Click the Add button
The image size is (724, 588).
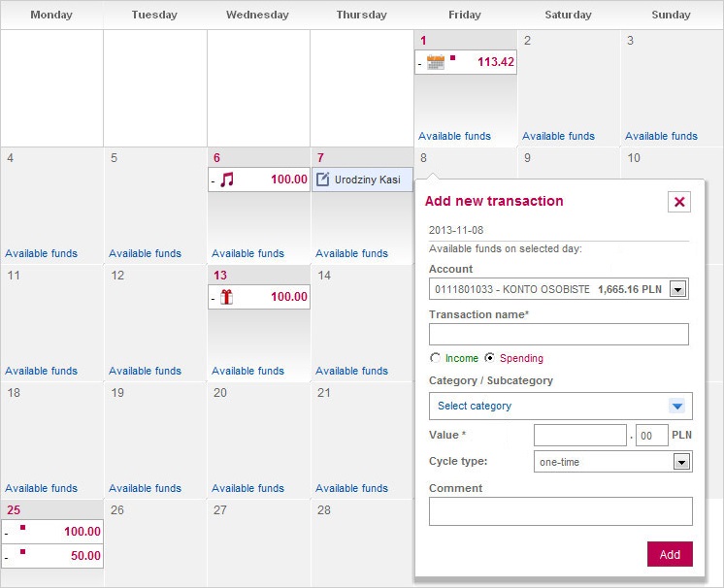click(670, 554)
